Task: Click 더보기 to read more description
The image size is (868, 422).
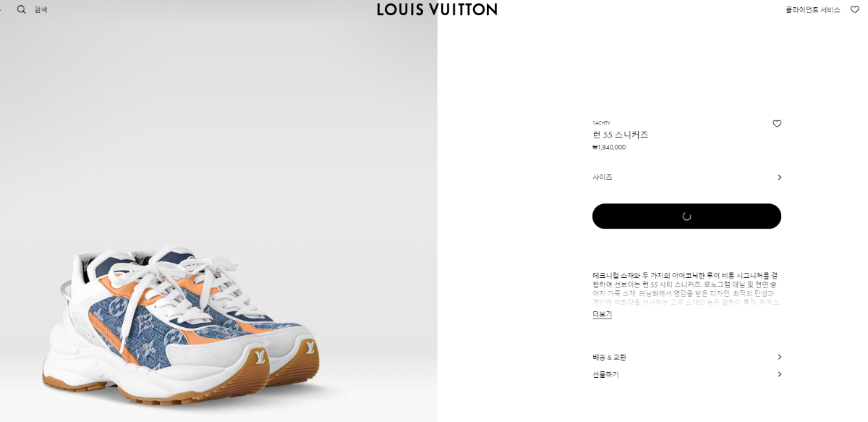Action: click(602, 314)
